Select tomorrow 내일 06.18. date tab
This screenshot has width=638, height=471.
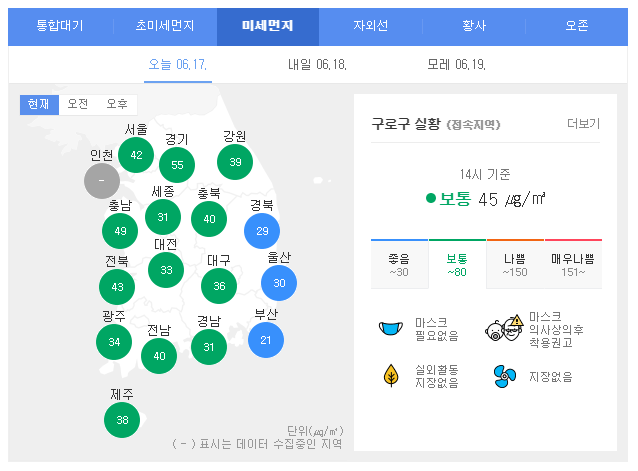point(317,65)
